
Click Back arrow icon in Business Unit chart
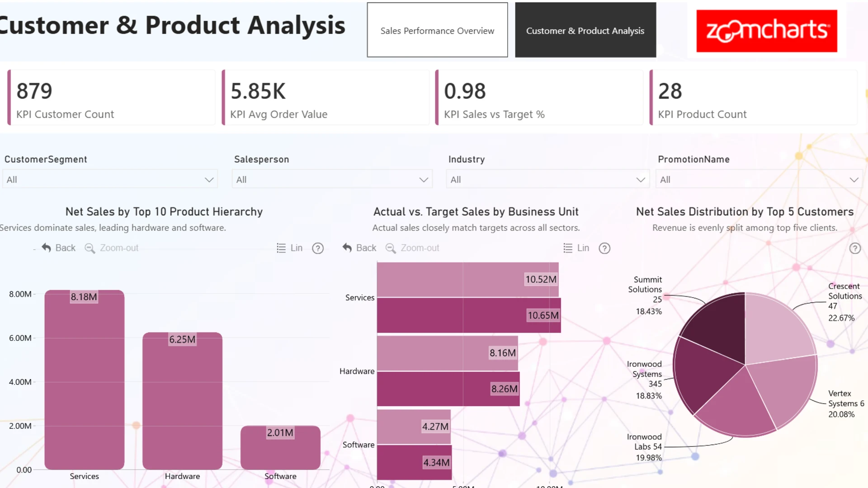347,248
